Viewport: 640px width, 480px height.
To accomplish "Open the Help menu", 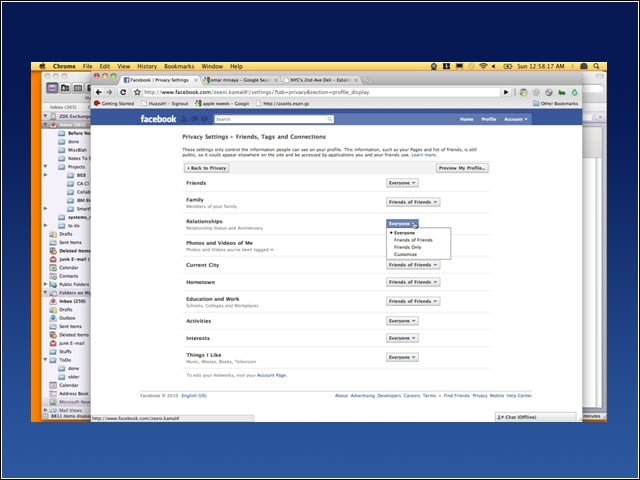I will coord(236,66).
